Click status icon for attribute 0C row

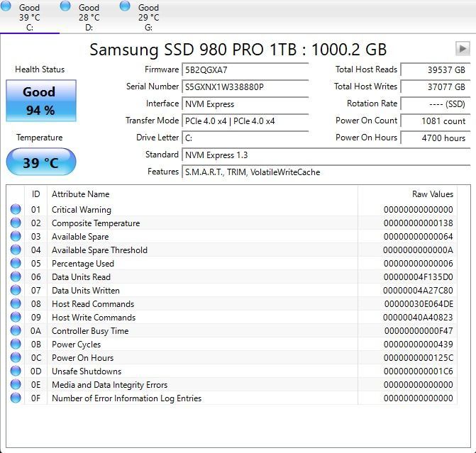point(16,357)
